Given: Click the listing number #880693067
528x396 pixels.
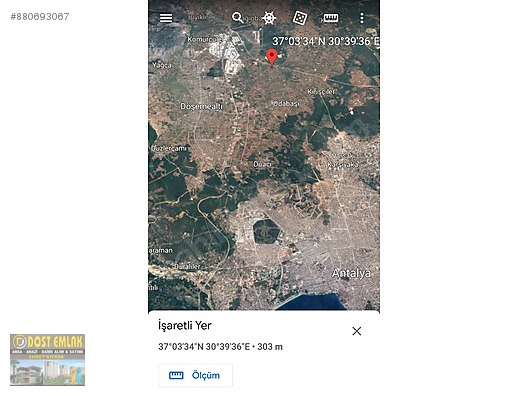Looking at the screenshot, I should [40, 16].
